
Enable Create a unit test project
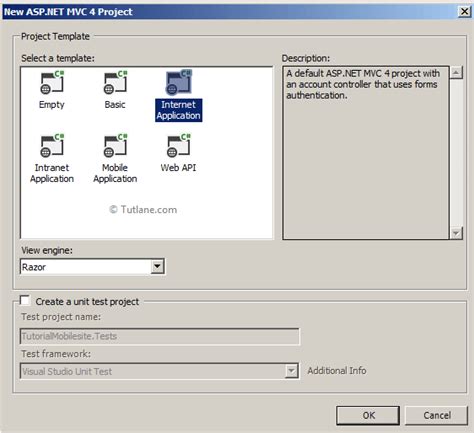pos(25,301)
